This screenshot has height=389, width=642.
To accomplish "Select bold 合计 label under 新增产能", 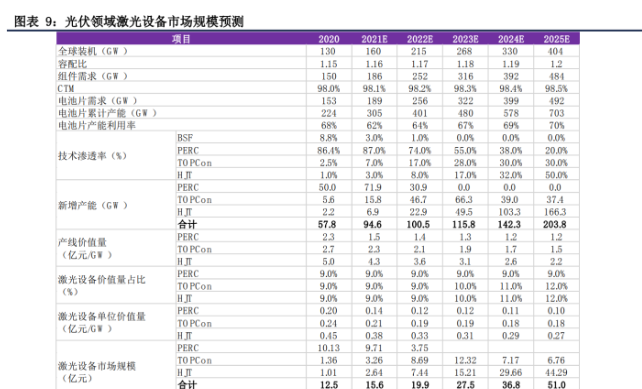I will click(187, 224).
